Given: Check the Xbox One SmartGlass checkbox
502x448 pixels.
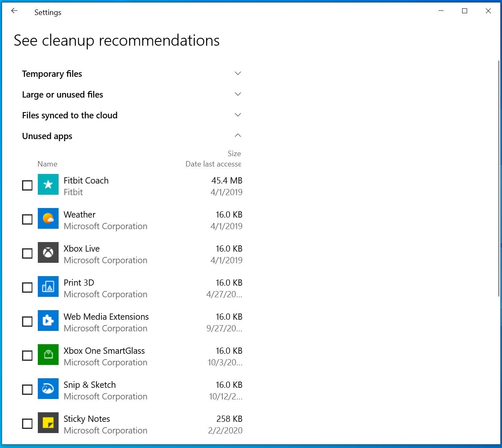Looking at the screenshot, I should [27, 355].
